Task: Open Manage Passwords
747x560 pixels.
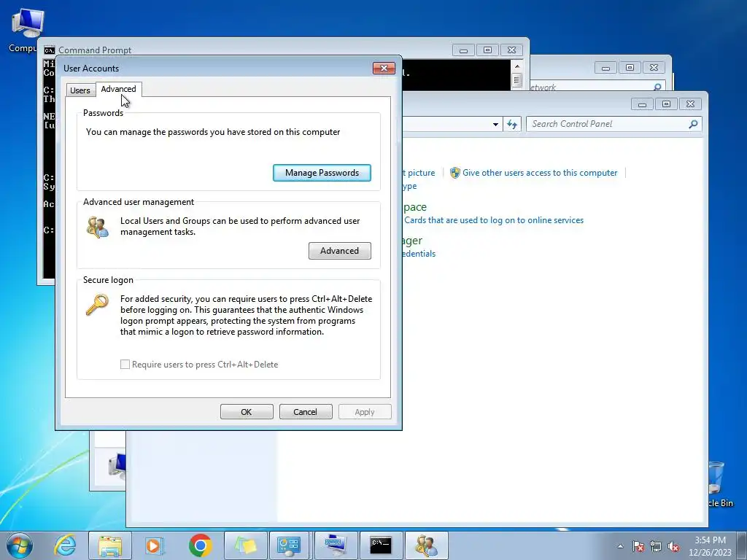Action: [x=322, y=173]
